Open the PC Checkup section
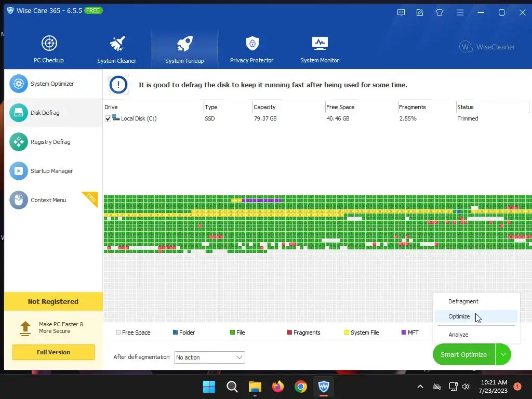532x399 pixels. click(x=49, y=49)
